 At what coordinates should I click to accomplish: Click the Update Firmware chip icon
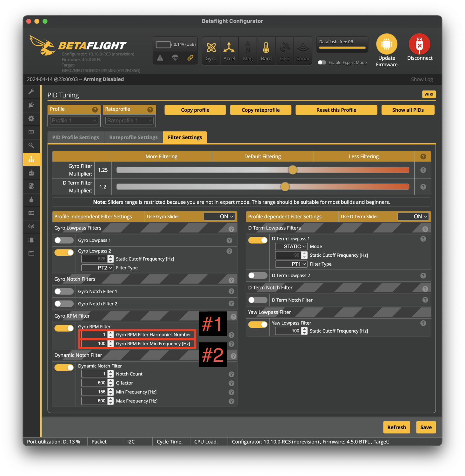[387, 44]
